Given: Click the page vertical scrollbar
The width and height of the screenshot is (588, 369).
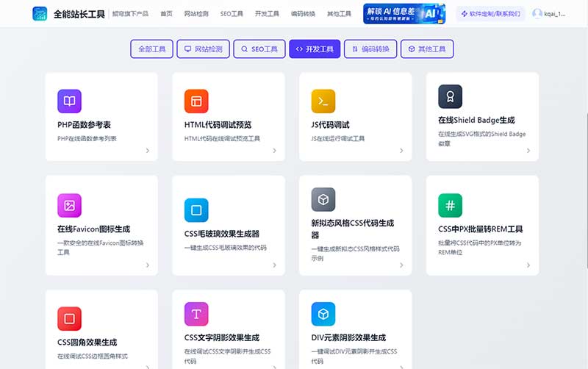Looking at the screenshot, I should click(x=586, y=190).
